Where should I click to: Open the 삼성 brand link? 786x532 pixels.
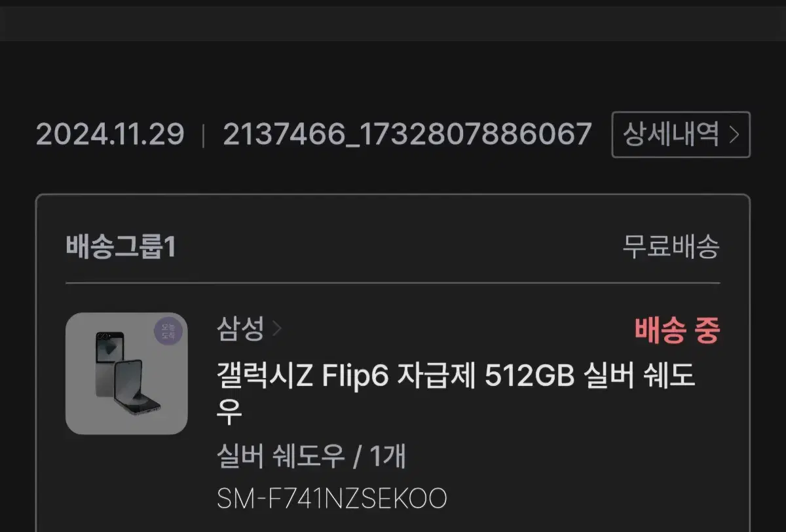coord(240,328)
